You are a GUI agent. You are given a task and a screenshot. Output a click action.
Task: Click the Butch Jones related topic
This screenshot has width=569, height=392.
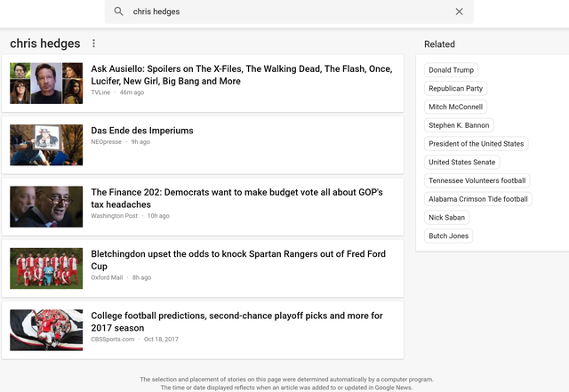tap(448, 236)
